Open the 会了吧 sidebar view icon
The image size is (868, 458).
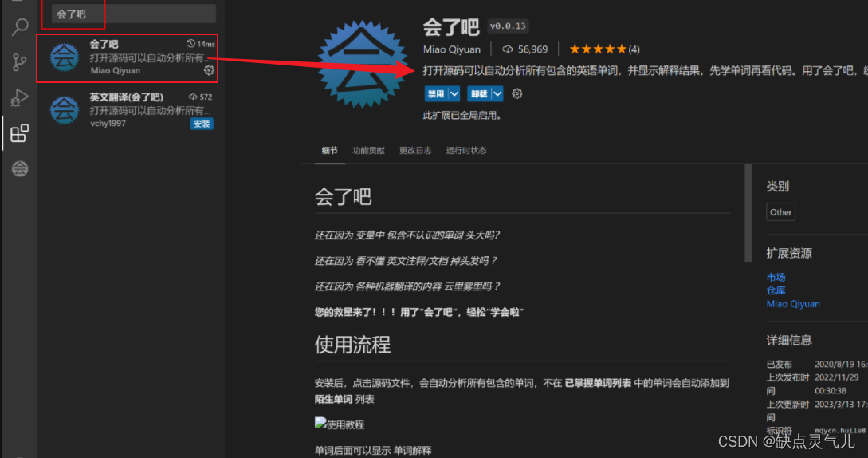(x=20, y=168)
